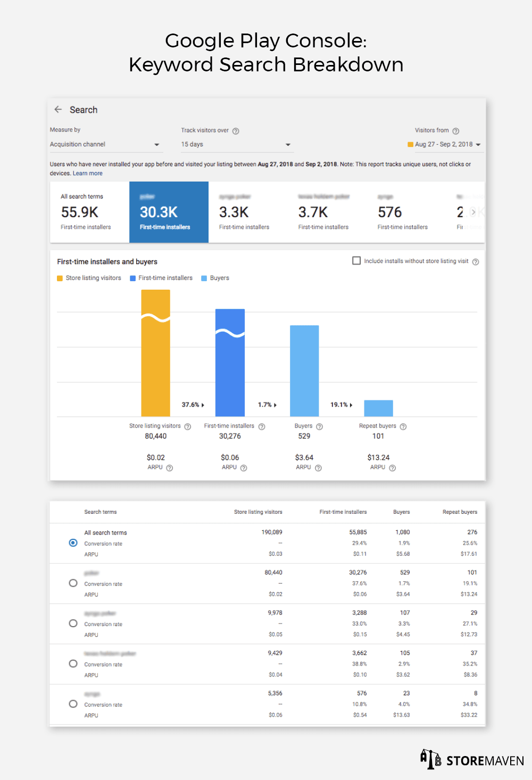Image resolution: width=532 pixels, height=780 pixels.
Task: Click the $13.63 ARPU value
Action: click(x=402, y=715)
